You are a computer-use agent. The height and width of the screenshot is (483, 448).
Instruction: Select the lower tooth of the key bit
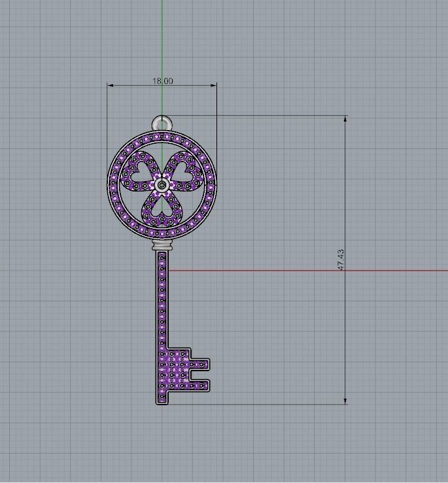[x=199, y=385]
